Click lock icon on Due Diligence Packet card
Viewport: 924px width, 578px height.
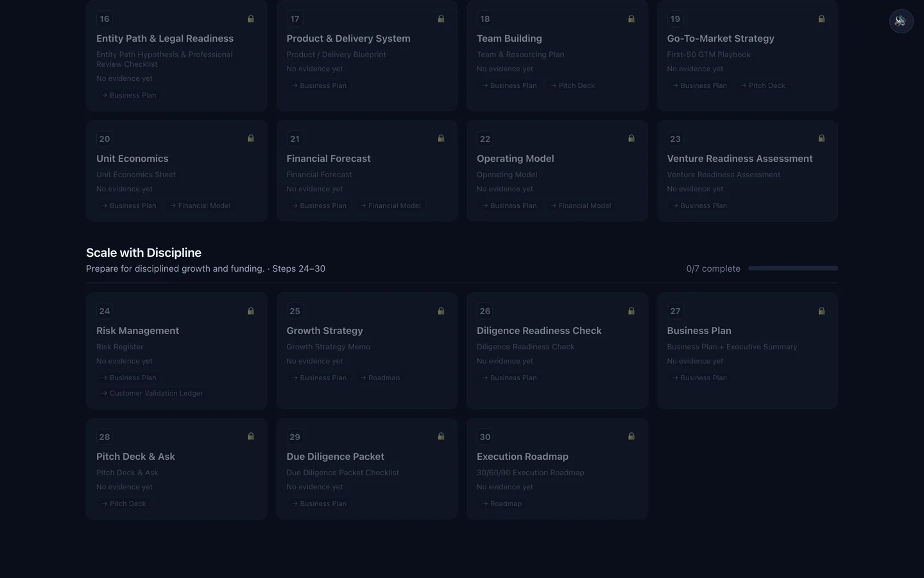click(441, 436)
